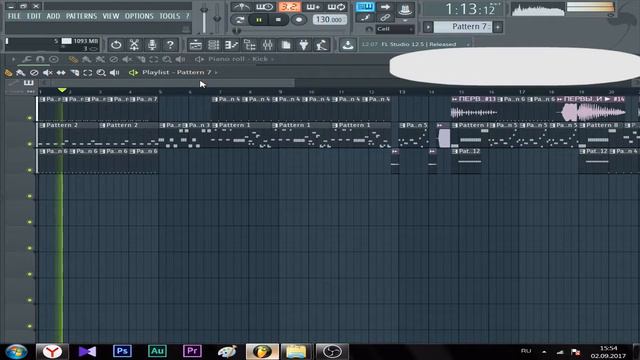Click the tempo field showing 130.000
The image size is (640, 360).
tap(329, 20)
